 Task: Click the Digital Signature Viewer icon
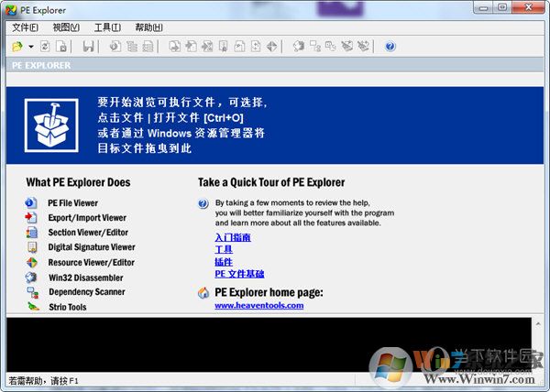pyautogui.click(x=32, y=247)
